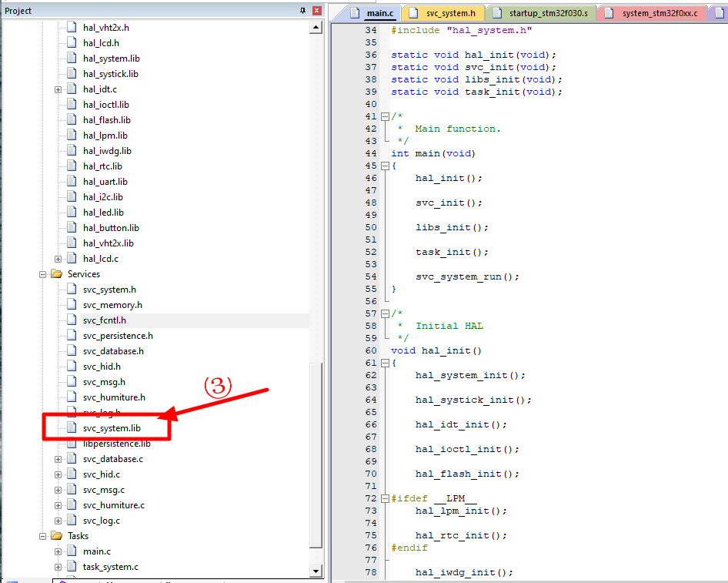Close the Project panel with red X
Screen dimensions: 728x583
pos(316,11)
